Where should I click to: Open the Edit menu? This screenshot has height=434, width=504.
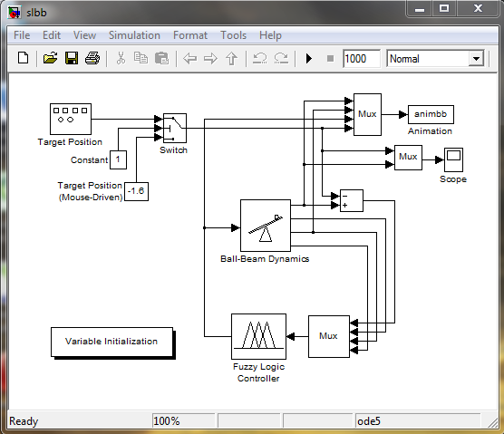click(52, 35)
